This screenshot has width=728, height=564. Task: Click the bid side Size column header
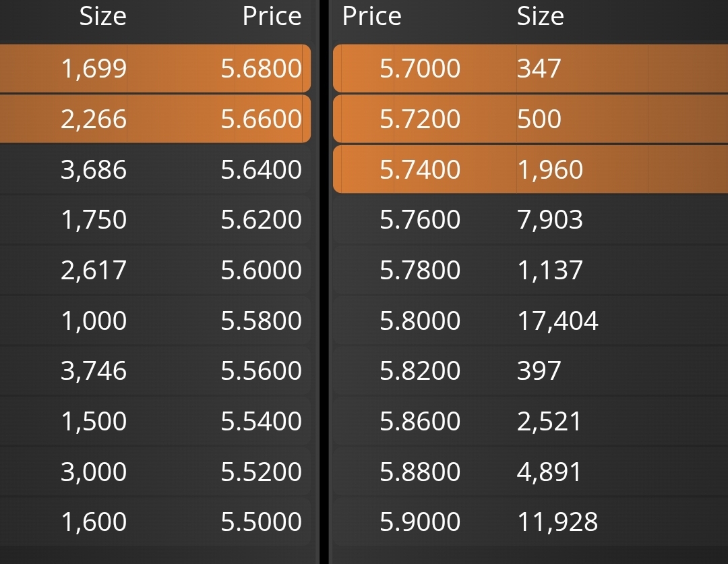(102, 16)
